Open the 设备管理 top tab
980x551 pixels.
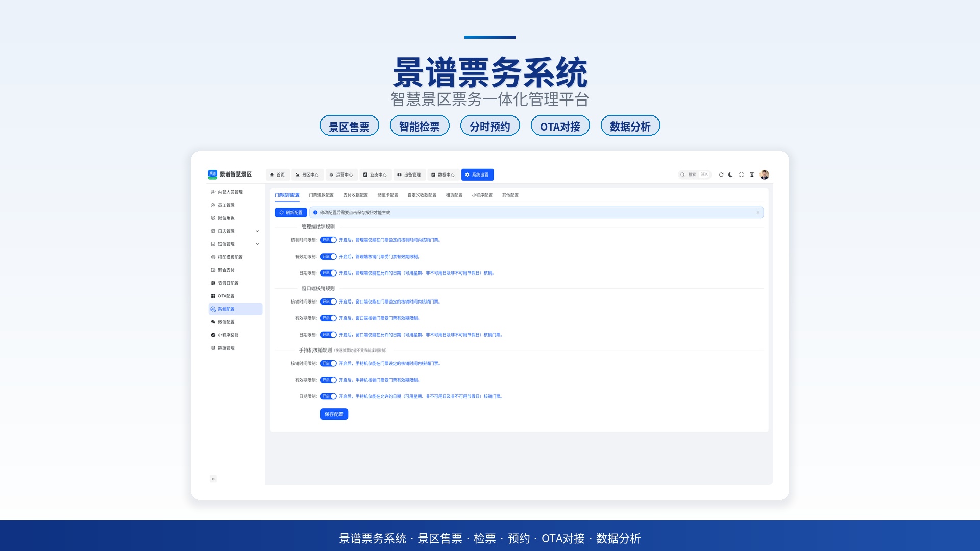pos(409,175)
